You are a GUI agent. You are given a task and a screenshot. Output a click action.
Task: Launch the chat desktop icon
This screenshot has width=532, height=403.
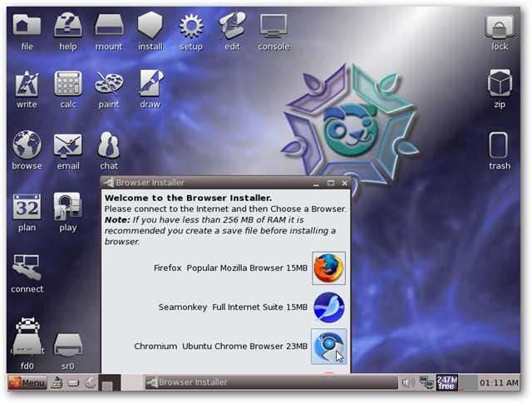click(x=109, y=145)
